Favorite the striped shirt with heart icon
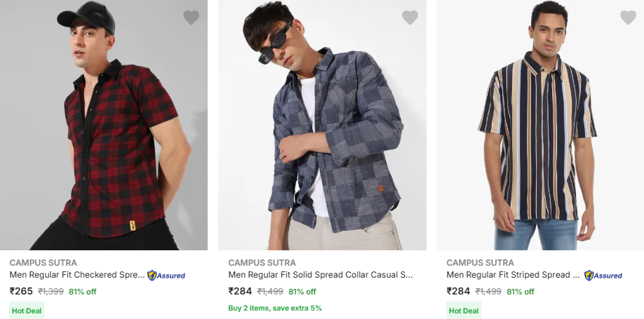The image size is (644, 319). pos(628,18)
